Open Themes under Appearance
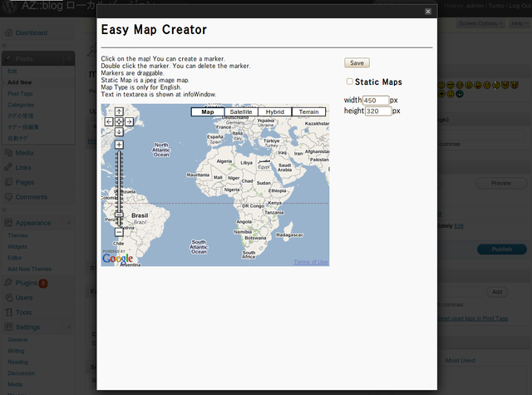This screenshot has width=532, height=395. click(x=17, y=235)
